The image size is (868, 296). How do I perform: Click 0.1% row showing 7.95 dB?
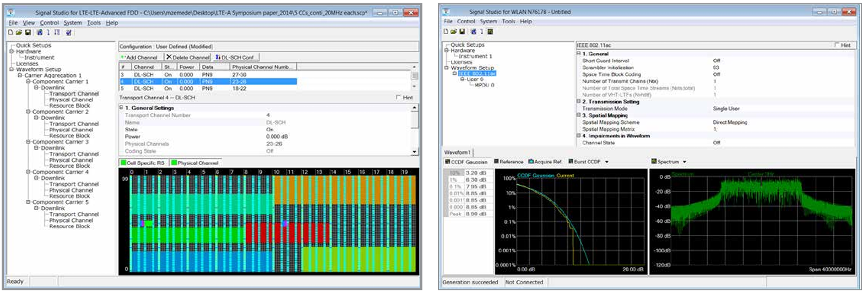tap(467, 187)
